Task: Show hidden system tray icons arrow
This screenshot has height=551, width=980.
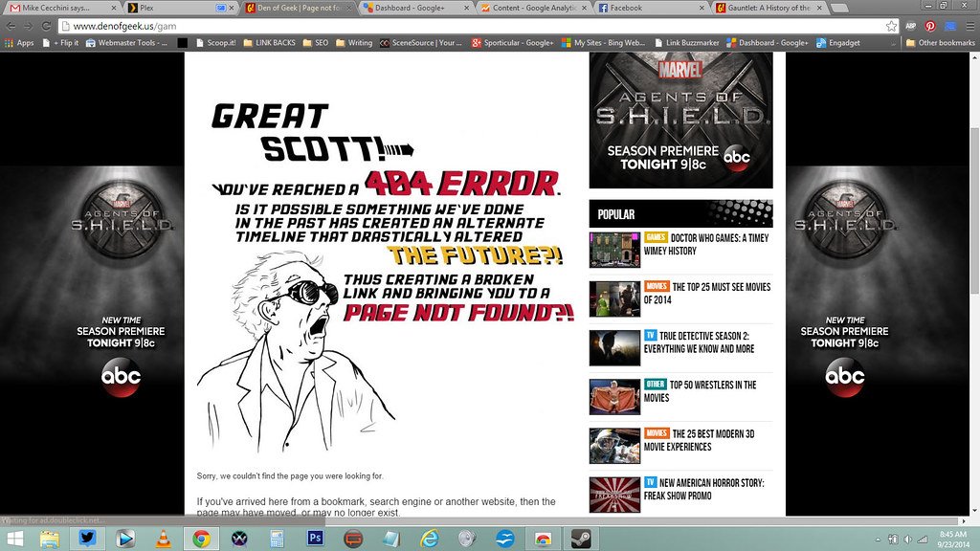Action: (x=879, y=540)
